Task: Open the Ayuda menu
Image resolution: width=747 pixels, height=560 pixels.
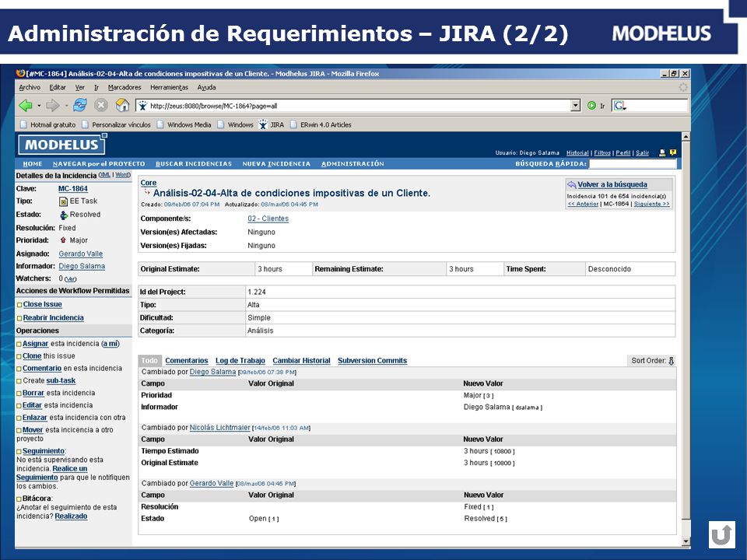Action: [x=207, y=88]
